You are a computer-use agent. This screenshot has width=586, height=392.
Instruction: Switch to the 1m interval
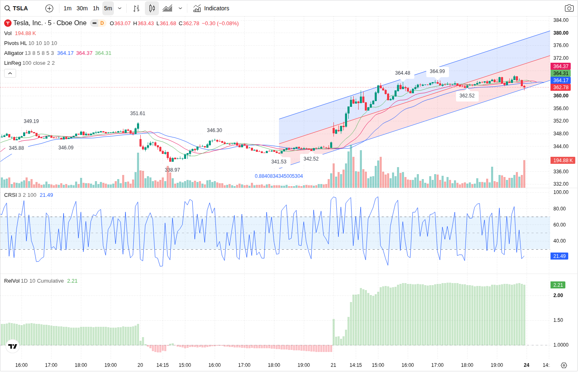point(68,8)
